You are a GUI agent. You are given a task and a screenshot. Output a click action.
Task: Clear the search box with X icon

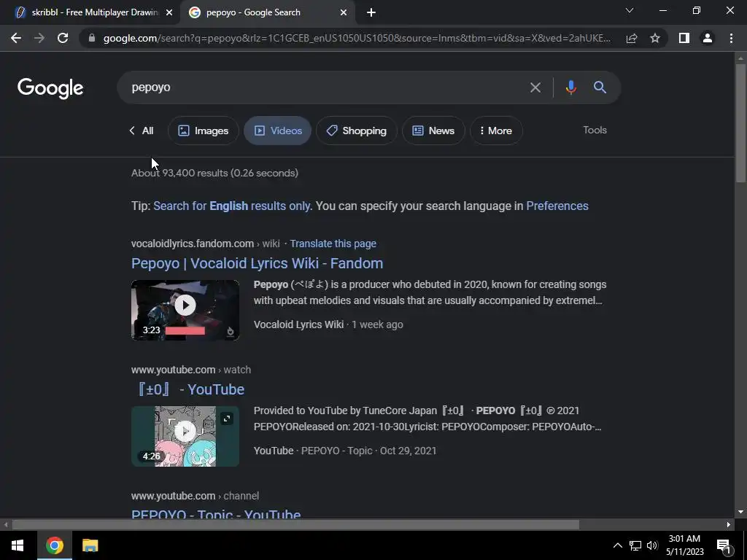click(535, 87)
